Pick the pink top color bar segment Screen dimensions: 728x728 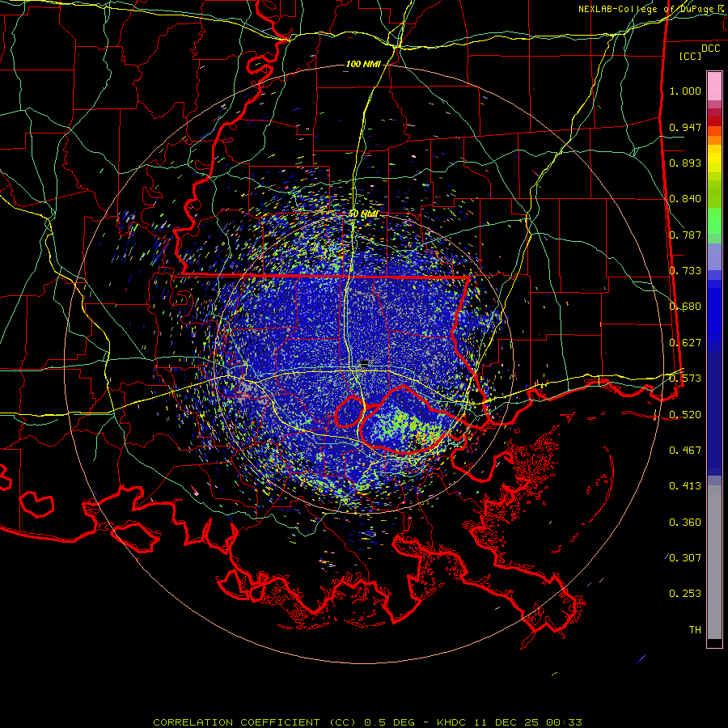(714, 86)
